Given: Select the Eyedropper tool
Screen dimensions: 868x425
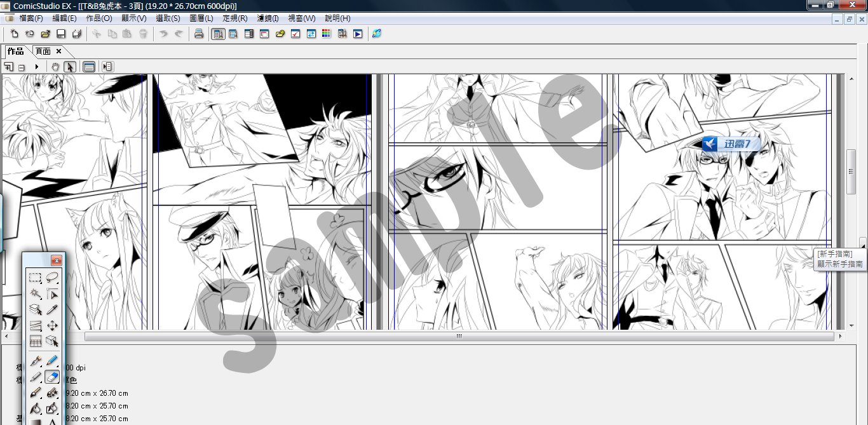Looking at the screenshot, I should point(52,310).
